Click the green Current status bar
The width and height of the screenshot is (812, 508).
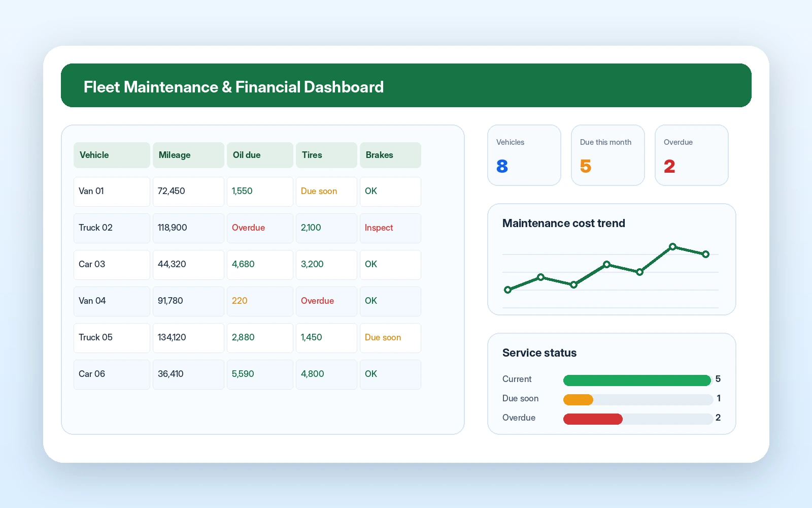click(x=637, y=380)
